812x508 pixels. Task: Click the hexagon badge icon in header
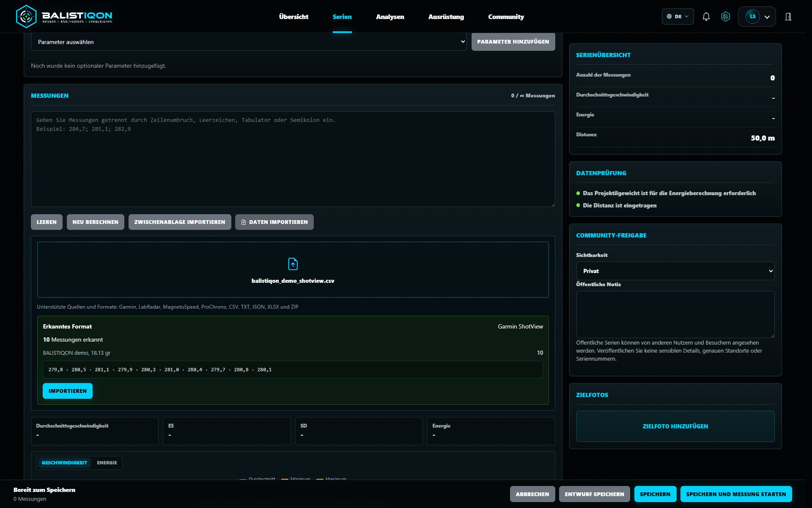pyautogui.click(x=726, y=17)
